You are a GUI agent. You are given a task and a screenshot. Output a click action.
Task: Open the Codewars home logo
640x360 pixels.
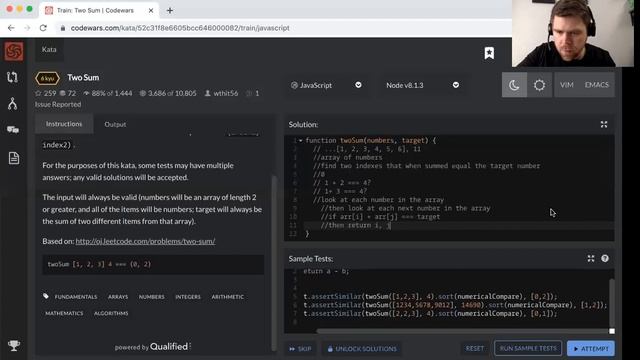14,51
